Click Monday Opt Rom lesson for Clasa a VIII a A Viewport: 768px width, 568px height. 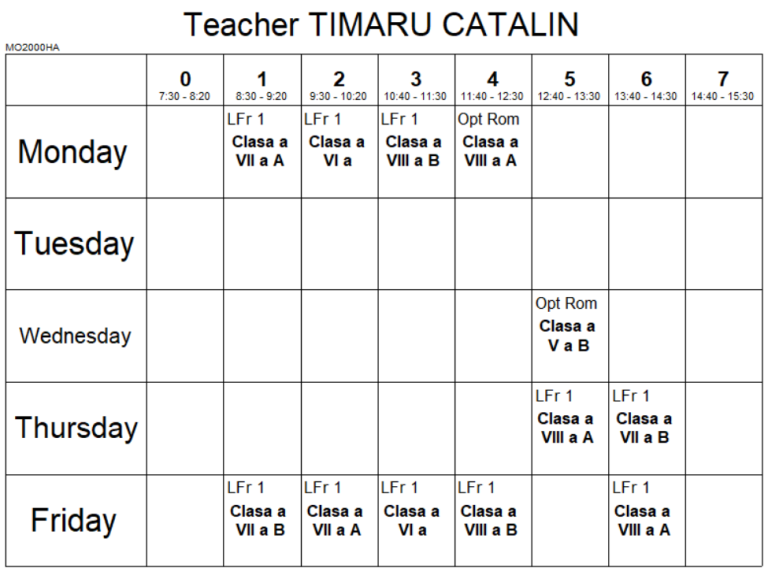coord(491,151)
